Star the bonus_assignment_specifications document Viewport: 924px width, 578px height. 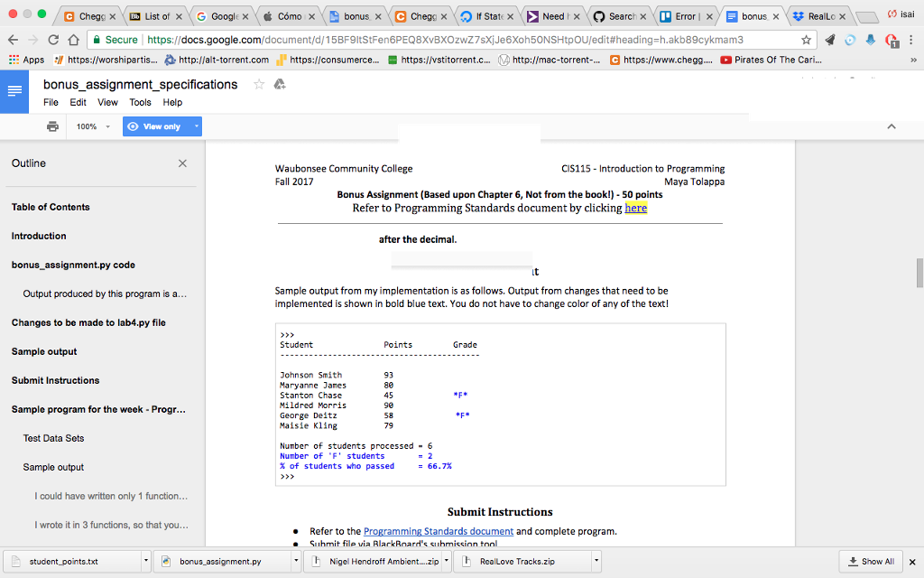point(258,84)
